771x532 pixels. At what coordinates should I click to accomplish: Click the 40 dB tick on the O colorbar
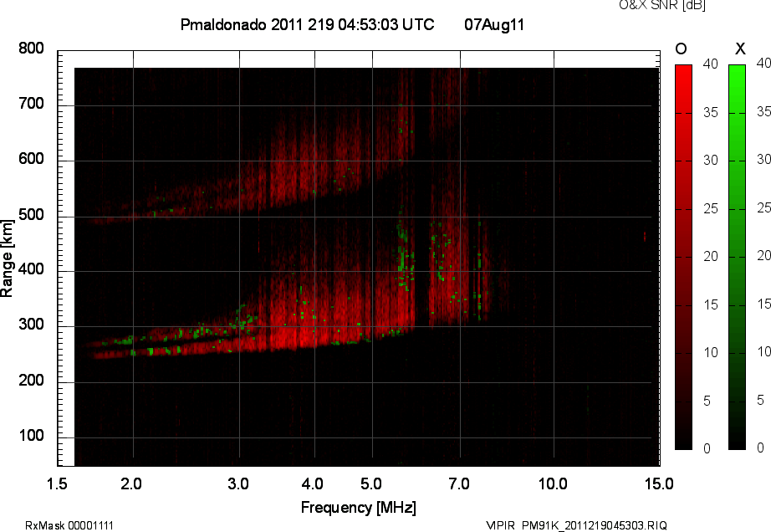(x=711, y=64)
